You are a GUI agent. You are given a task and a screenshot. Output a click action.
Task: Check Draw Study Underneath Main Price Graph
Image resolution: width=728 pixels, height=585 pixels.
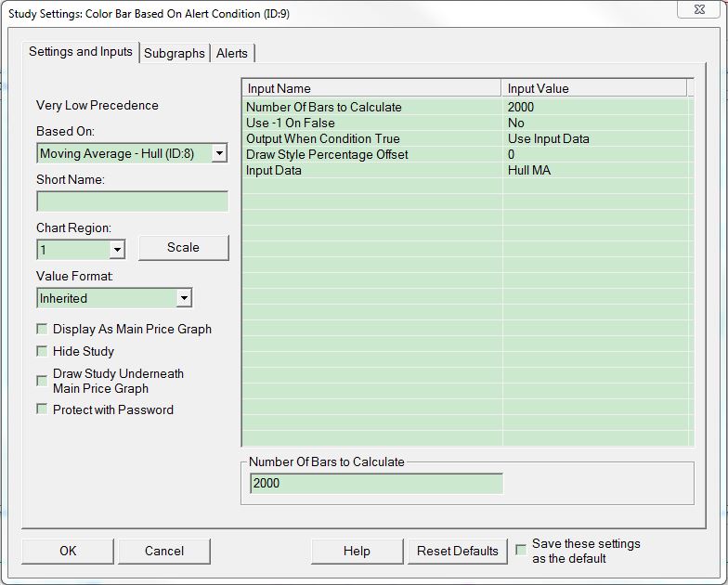point(42,381)
